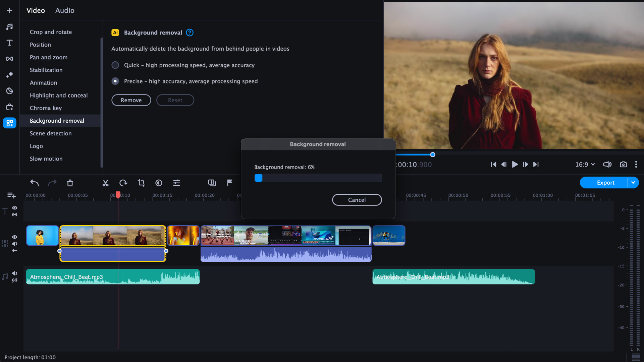Click the Remove background button

point(131,100)
